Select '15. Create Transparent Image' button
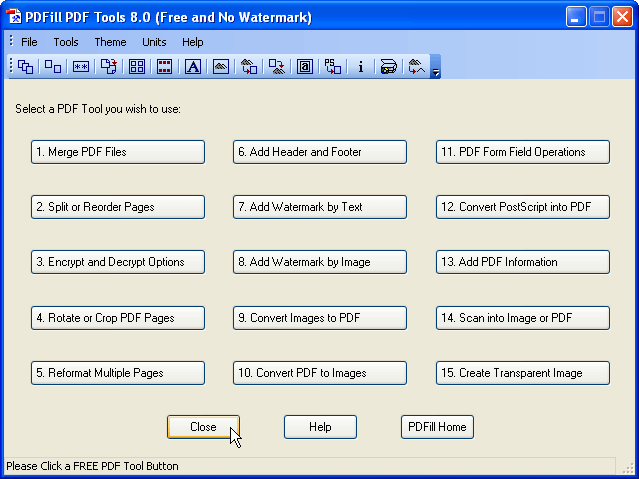This screenshot has height=479, width=639. pos(523,373)
